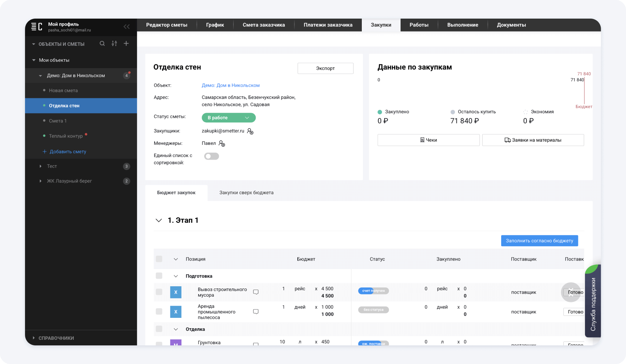Open the Закупки сверх бюджета tab
Image resolution: width=626 pixels, height=364 pixels.
point(246,193)
